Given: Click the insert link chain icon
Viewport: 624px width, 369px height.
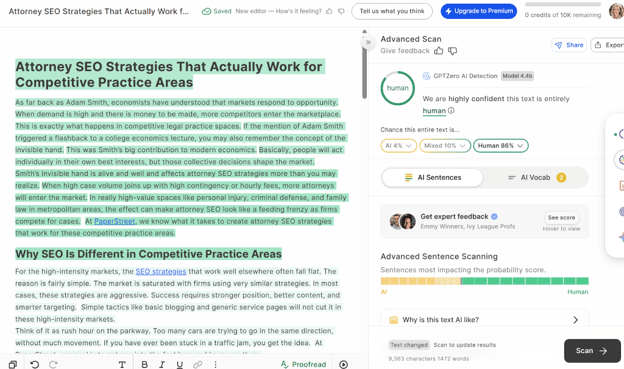Looking at the screenshot, I should (197, 364).
